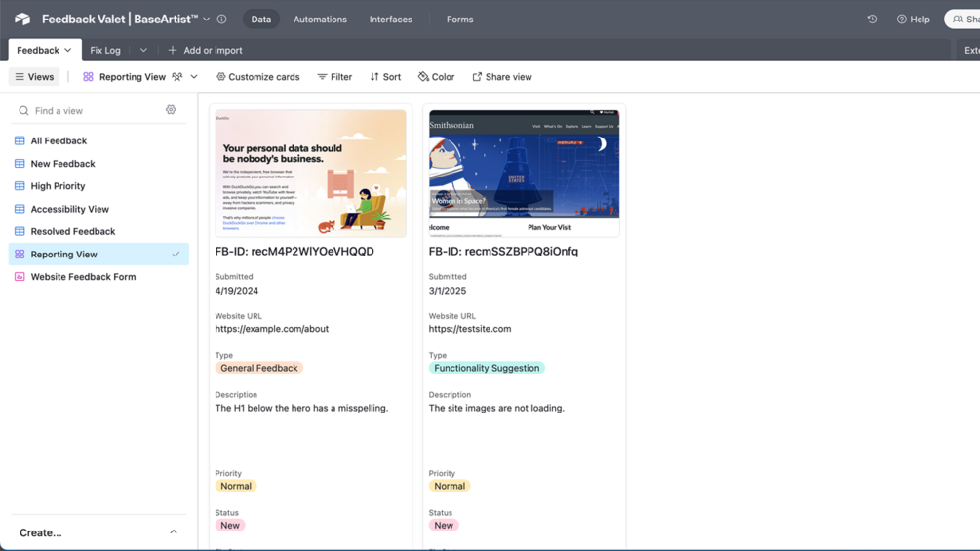The height and width of the screenshot is (551, 980).
Task: Click Normal priority tag on recmSSZBPPQ8iOnfq card
Action: (x=450, y=486)
